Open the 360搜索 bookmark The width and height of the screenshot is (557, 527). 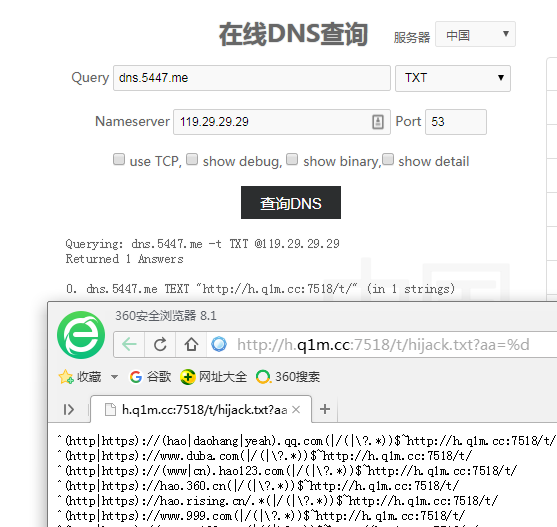coord(288,377)
